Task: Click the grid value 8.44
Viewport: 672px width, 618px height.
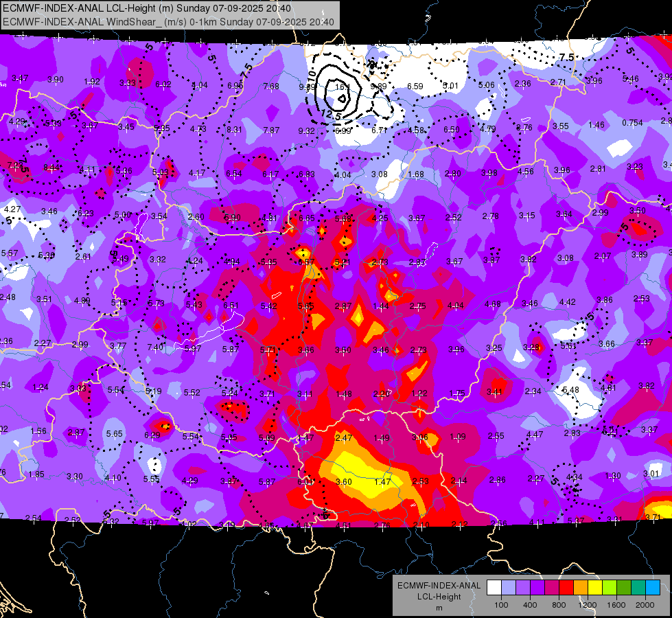Action: 51,168
